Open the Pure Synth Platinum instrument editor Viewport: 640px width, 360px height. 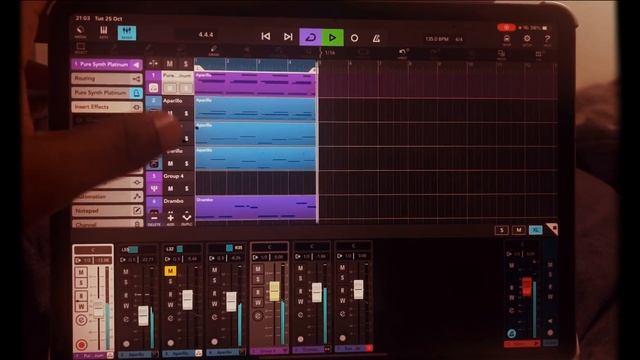click(107, 93)
